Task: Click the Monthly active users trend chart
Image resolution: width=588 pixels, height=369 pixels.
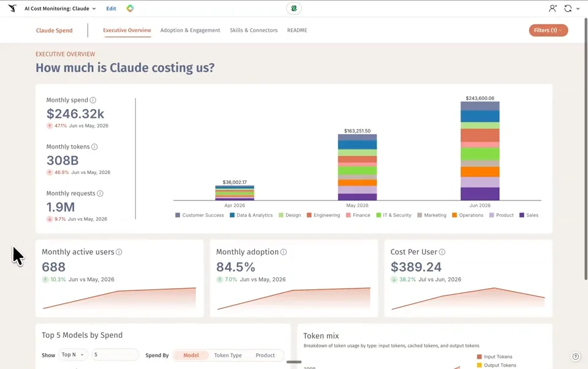Action: (x=119, y=299)
